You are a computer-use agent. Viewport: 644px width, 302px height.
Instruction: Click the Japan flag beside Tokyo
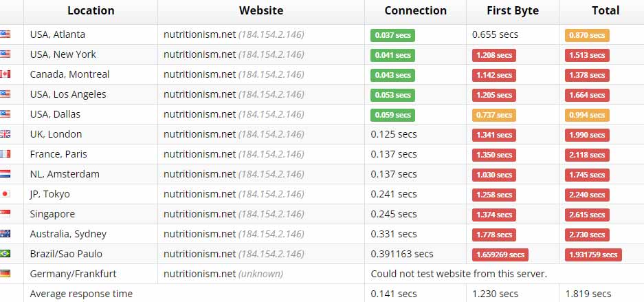[5, 194]
